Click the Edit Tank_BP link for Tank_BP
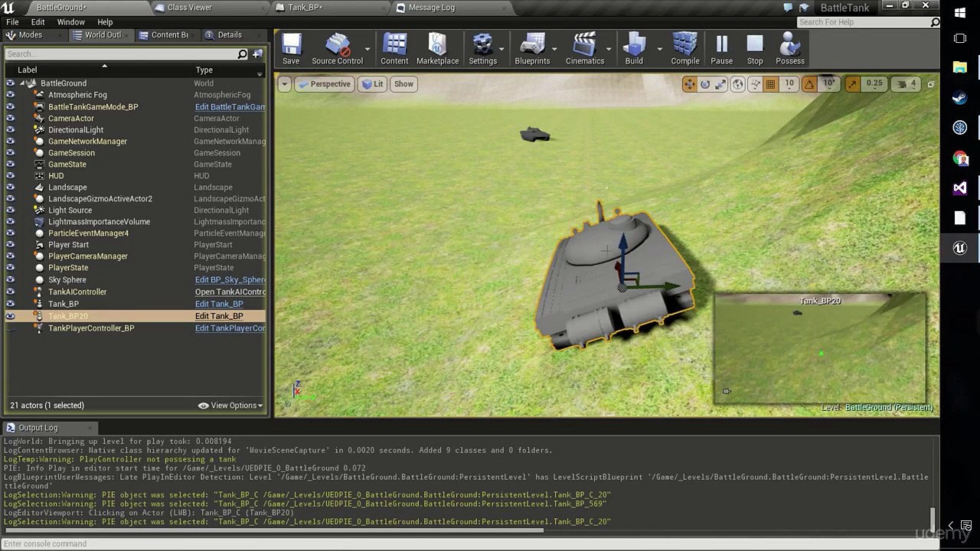 (219, 304)
